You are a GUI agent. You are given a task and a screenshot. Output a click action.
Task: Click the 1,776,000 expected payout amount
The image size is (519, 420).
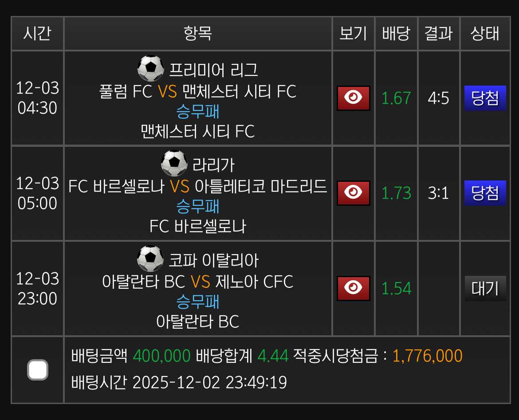(427, 356)
